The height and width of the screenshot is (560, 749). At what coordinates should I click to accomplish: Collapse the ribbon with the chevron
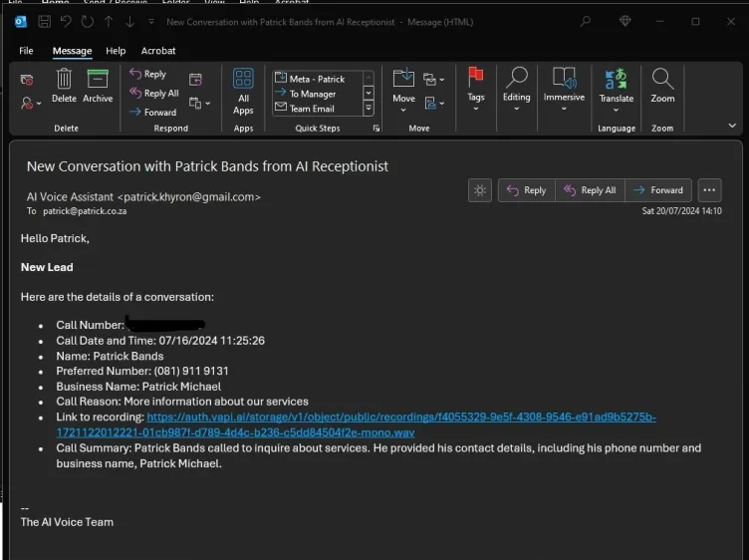tap(733, 127)
